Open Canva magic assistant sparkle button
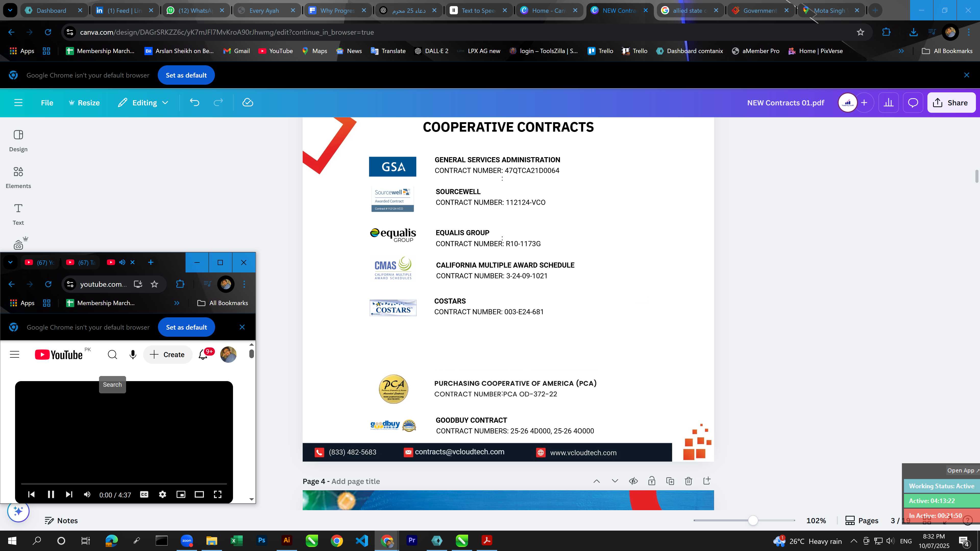This screenshot has height=551, width=980. pos(18,511)
